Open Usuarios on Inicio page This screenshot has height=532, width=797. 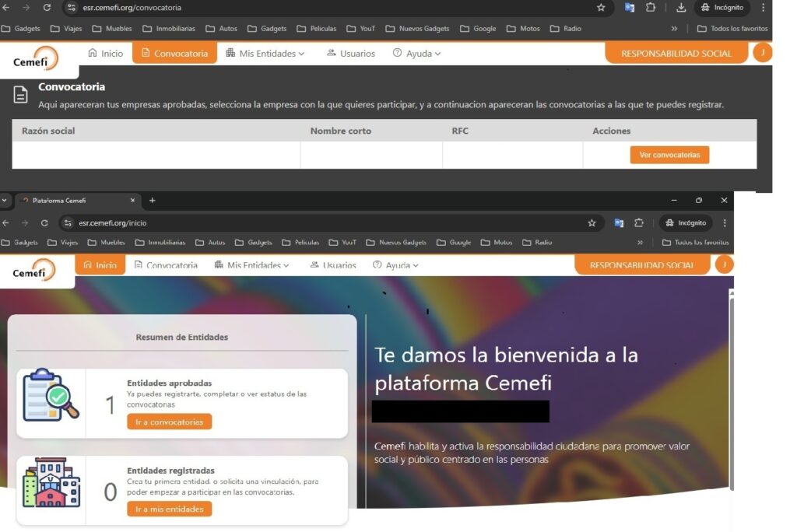point(333,265)
